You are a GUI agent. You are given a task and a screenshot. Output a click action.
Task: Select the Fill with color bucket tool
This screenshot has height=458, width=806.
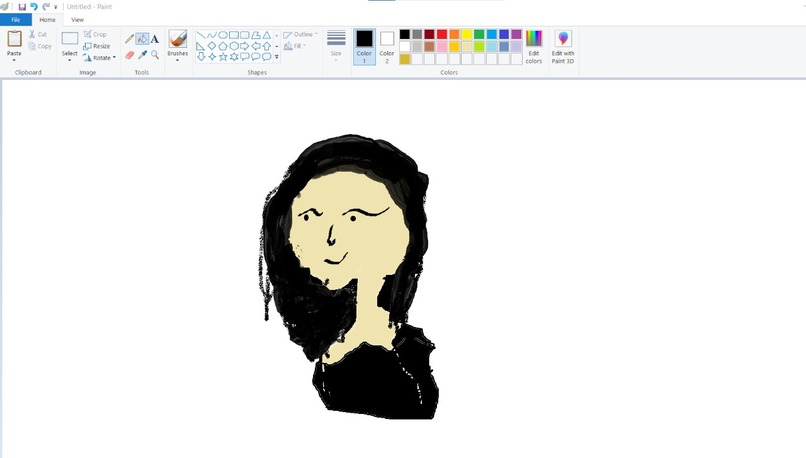[x=142, y=39]
